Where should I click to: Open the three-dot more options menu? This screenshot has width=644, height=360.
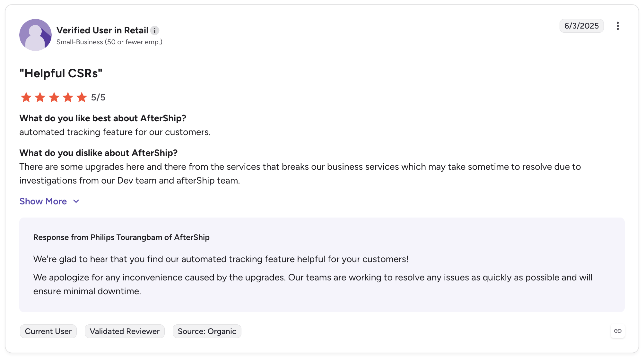618,26
